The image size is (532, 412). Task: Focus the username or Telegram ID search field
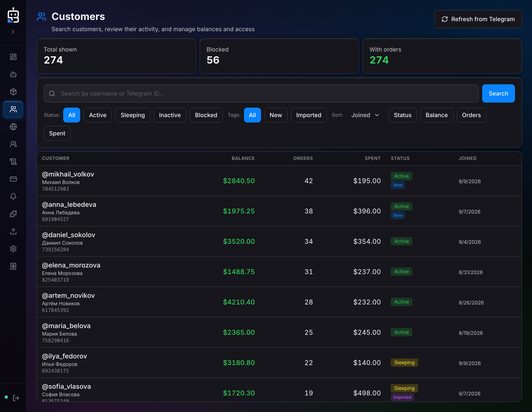(261, 93)
